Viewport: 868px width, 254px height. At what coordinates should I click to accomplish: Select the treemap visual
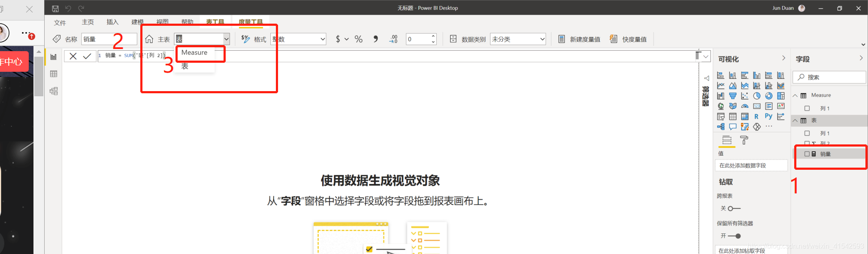pos(781,96)
